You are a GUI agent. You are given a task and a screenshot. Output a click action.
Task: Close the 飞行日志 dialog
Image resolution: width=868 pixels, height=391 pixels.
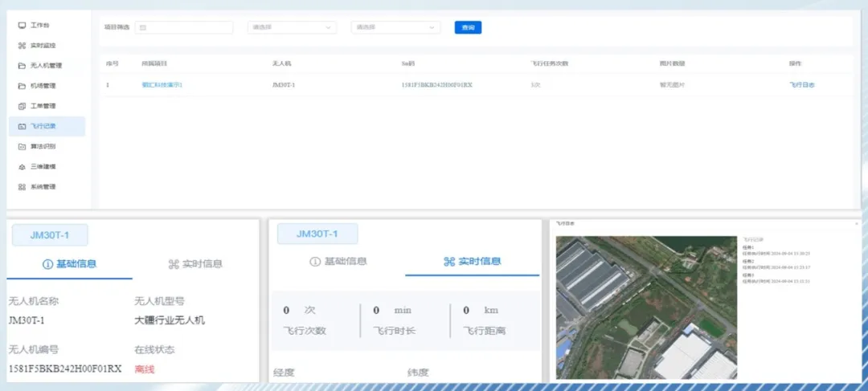point(857,223)
